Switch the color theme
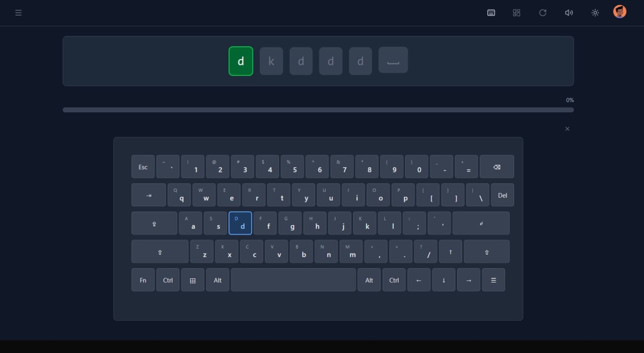 (595, 12)
